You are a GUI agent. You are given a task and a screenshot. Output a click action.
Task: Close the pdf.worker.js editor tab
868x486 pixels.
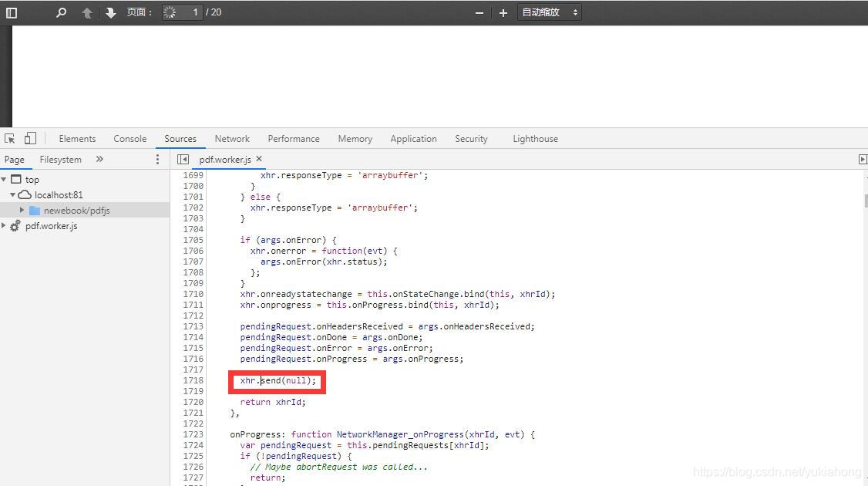pyautogui.click(x=258, y=159)
